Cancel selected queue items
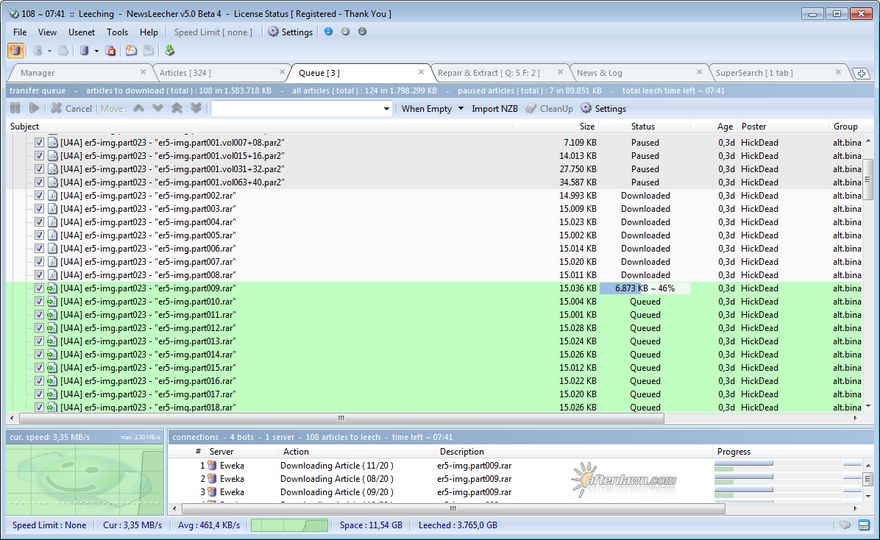This screenshot has height=540, width=880. pos(71,108)
